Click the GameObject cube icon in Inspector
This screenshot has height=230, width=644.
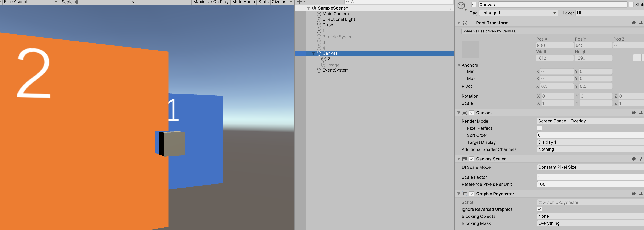click(461, 5)
